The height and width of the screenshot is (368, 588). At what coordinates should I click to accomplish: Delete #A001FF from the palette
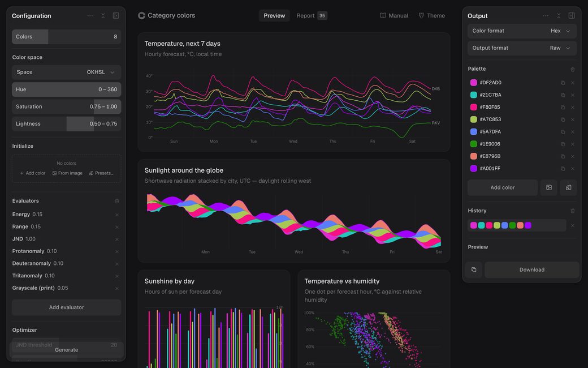(573, 169)
